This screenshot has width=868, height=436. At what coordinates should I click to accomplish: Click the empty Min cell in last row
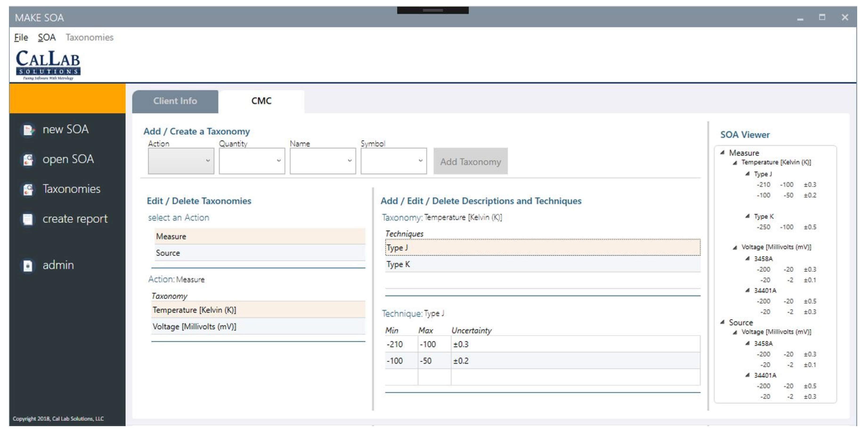pyautogui.click(x=401, y=377)
